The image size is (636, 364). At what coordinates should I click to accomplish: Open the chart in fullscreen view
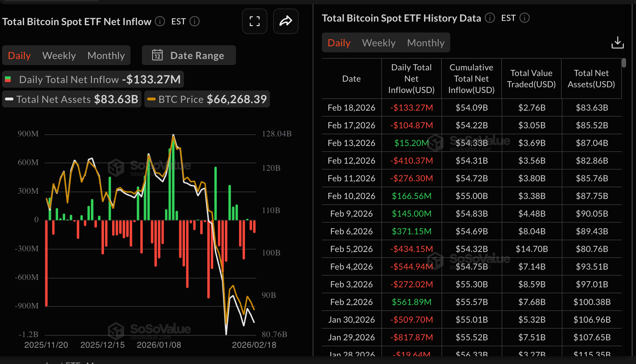[255, 21]
